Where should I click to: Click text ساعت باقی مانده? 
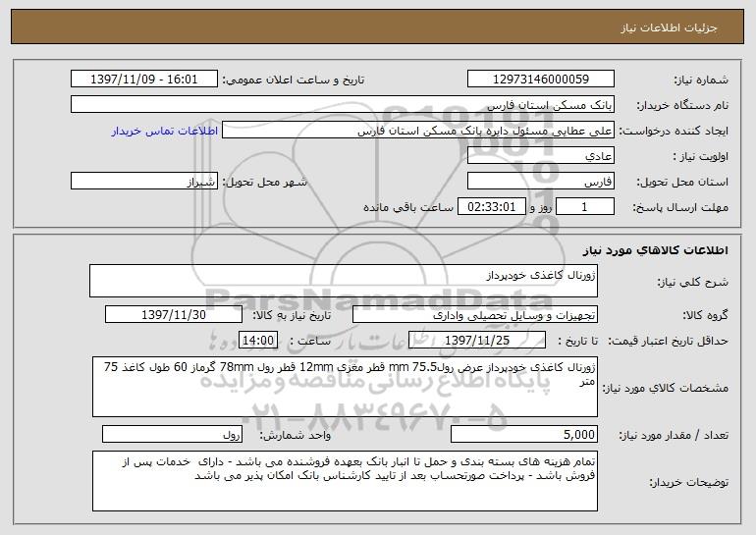click(x=407, y=207)
